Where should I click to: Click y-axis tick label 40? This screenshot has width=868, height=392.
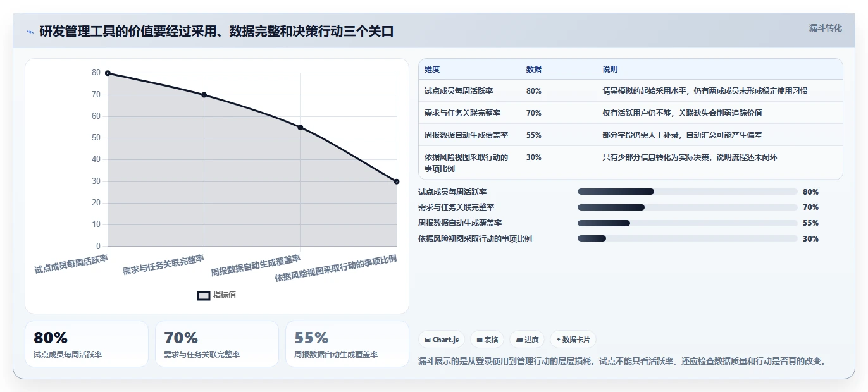point(96,159)
